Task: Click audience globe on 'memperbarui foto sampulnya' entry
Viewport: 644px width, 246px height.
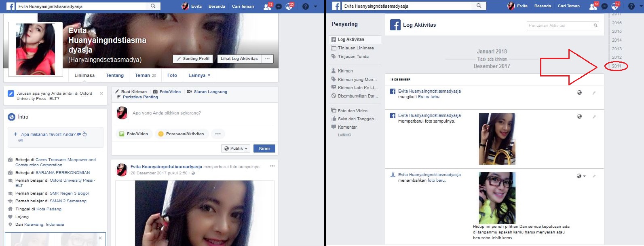Action: point(579,117)
